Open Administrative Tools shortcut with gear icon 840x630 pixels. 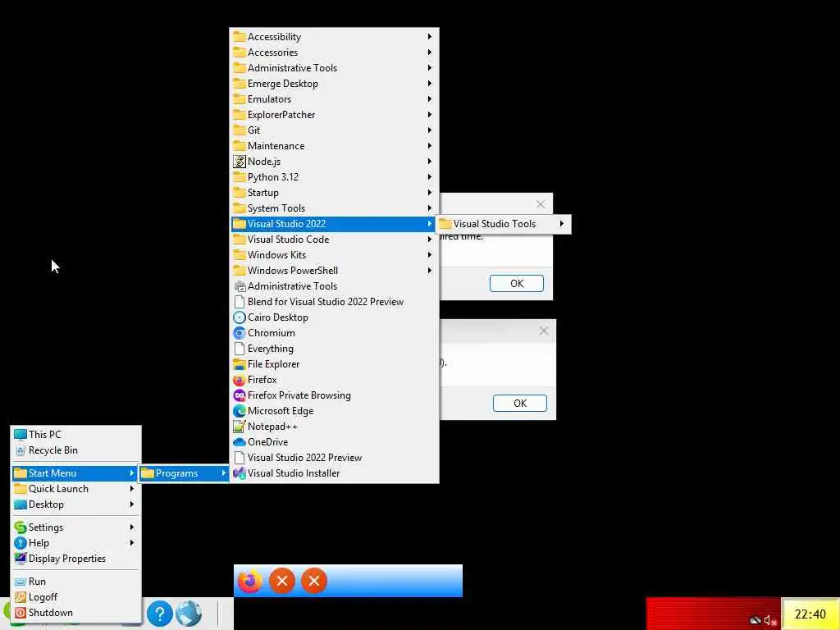335,286
